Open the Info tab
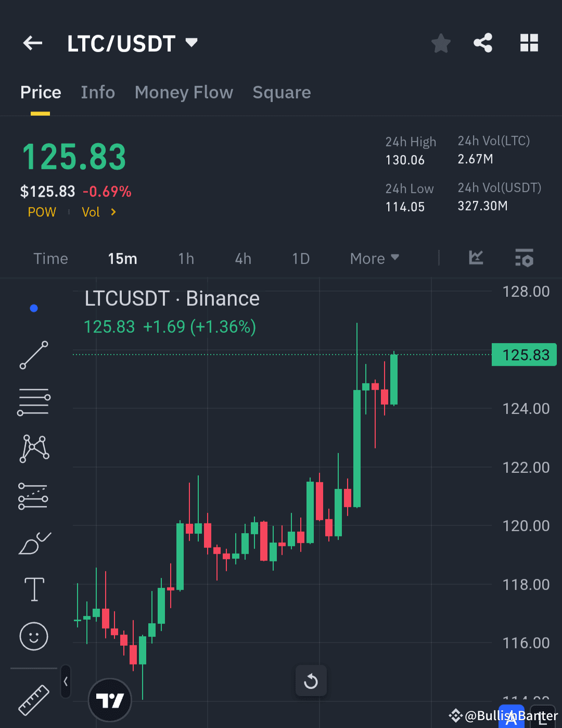This screenshot has width=562, height=728. click(98, 92)
